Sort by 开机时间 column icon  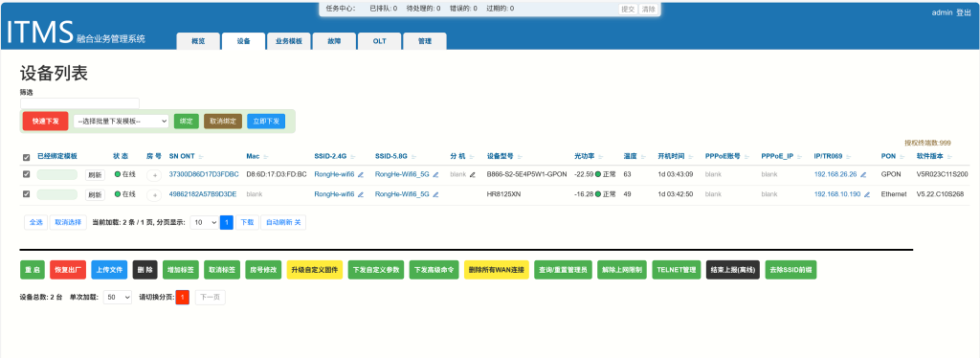tap(691, 156)
